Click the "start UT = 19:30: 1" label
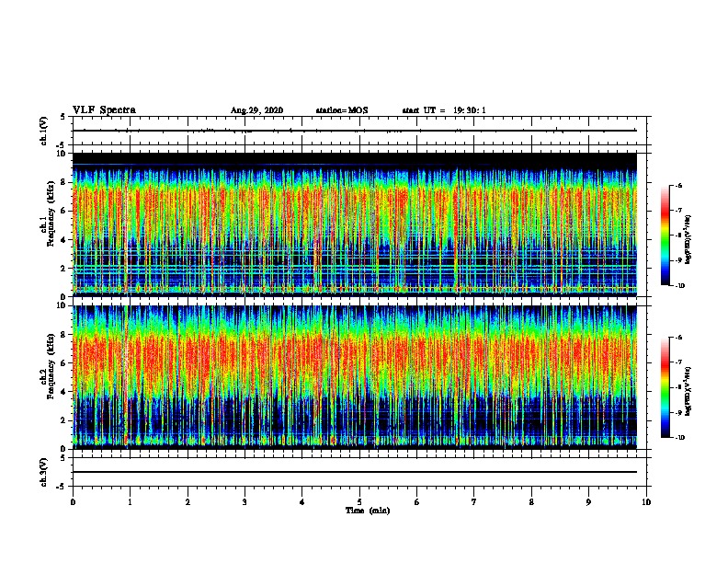Screen dimensions: 728x563 pyautogui.click(x=444, y=110)
